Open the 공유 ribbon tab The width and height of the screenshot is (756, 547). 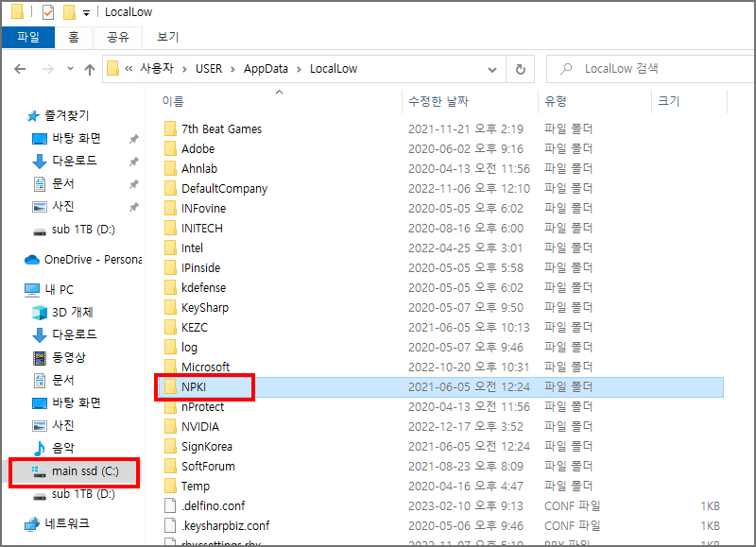click(118, 37)
